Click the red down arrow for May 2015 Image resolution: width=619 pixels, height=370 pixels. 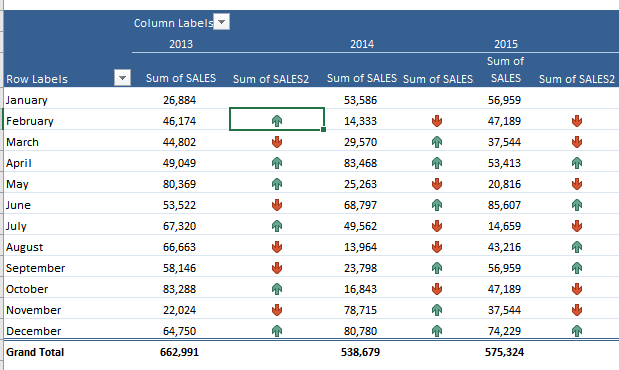point(577,184)
